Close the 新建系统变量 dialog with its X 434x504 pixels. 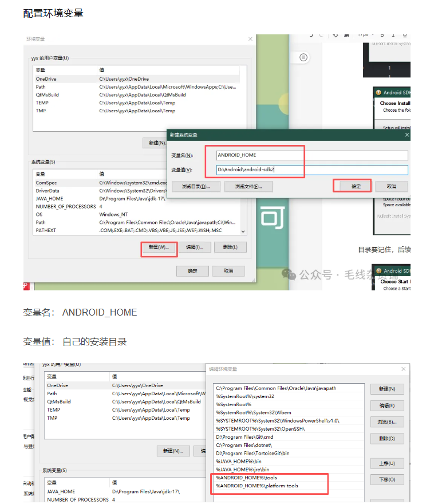point(407,135)
